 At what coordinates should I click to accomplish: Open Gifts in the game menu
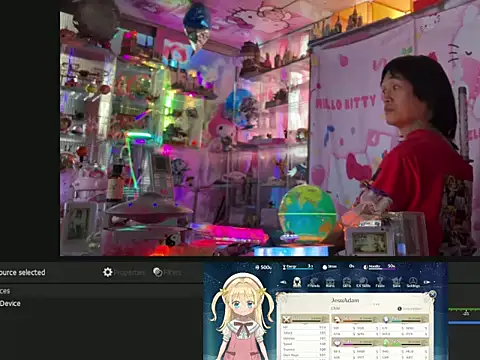point(347,282)
